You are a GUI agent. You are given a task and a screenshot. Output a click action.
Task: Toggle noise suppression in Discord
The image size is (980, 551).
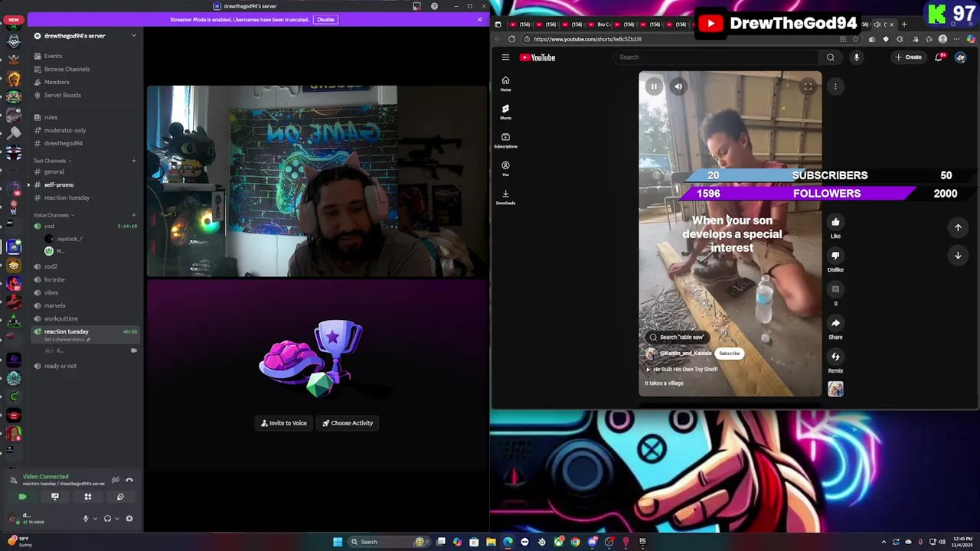(116, 480)
